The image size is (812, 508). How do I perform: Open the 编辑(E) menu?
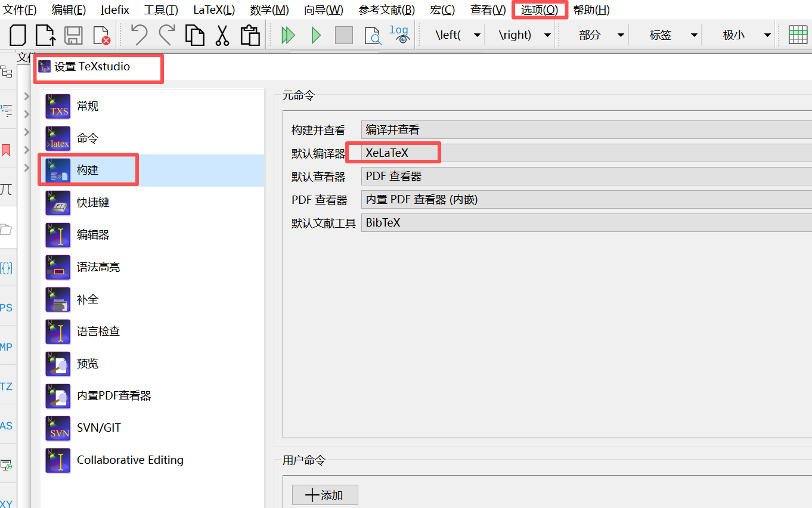[69, 10]
